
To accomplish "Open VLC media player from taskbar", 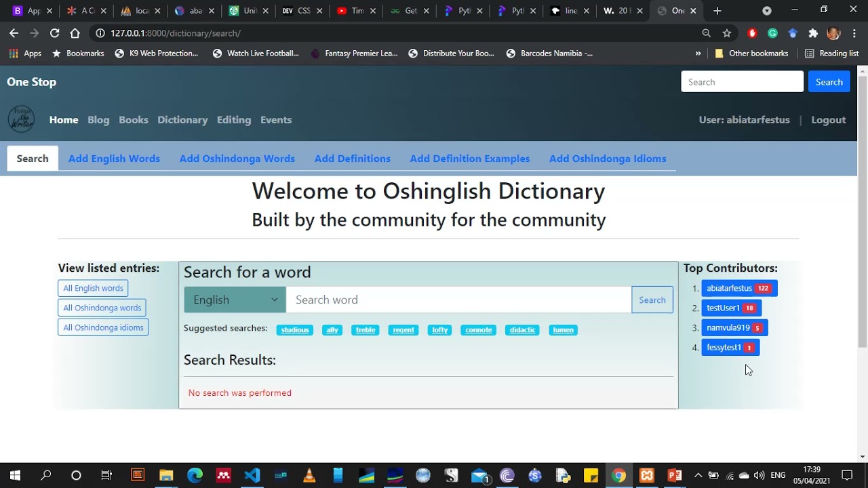I will 309,475.
